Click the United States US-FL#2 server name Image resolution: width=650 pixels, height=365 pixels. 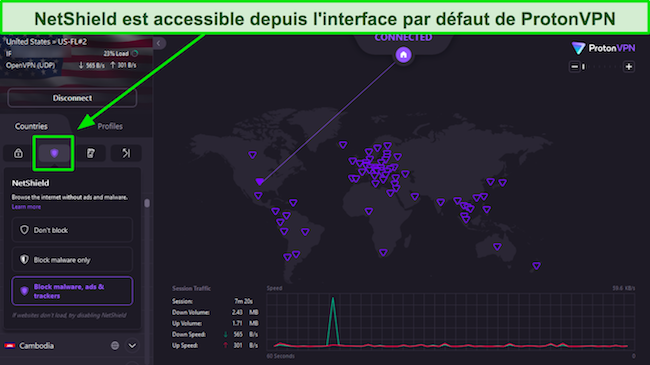pos(46,41)
